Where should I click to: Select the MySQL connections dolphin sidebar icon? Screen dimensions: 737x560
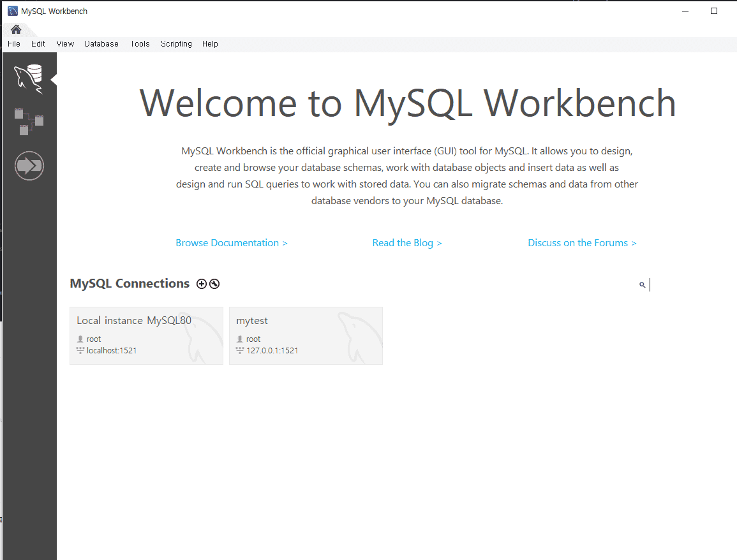click(x=29, y=79)
